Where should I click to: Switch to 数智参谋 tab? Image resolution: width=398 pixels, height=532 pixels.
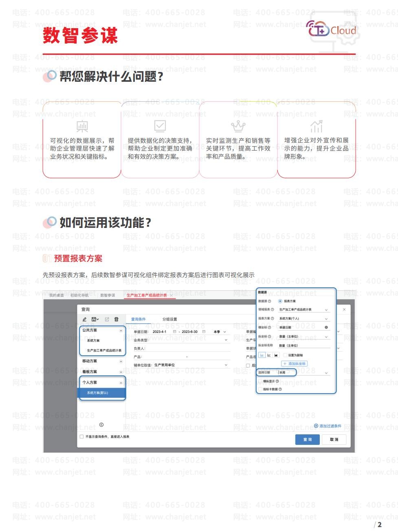coord(108,295)
